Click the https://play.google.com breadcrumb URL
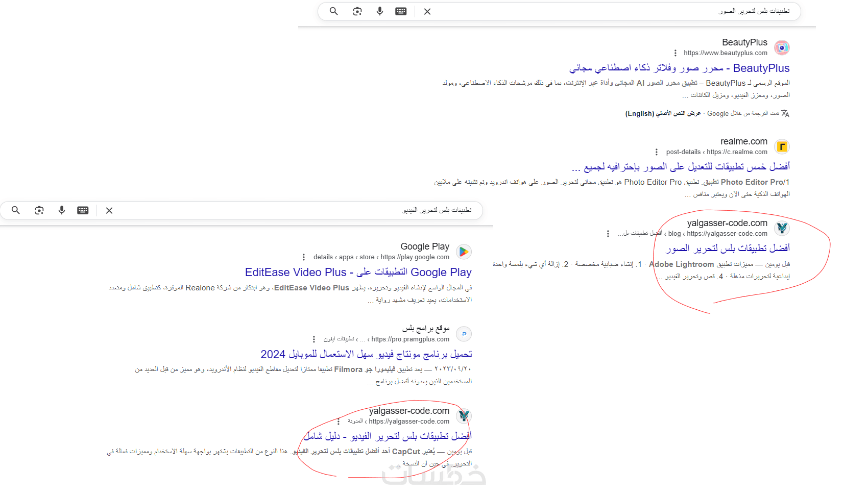This screenshot has width=868, height=495. tap(381, 257)
